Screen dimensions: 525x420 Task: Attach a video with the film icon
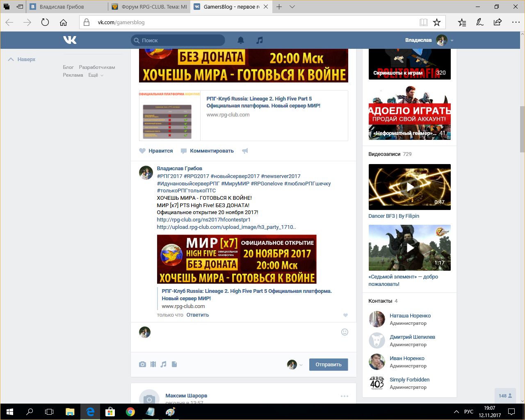(153, 364)
